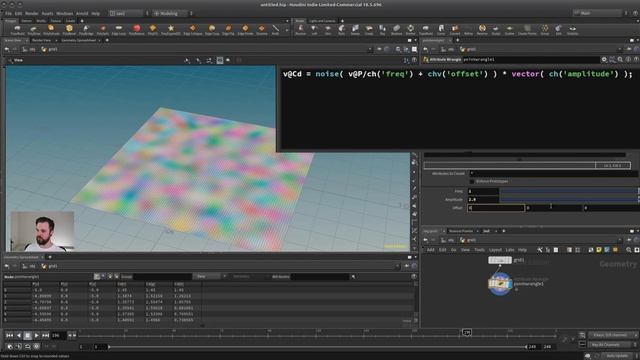The width and height of the screenshot is (640, 360).
Task: Open network editor path dropdown arrow
Action: point(619,240)
